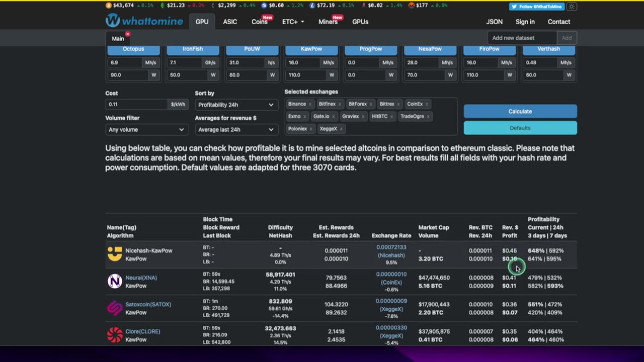Viewport: 644px width, 362px height.
Task: Remove TradeOgre exchange tag
Action: pos(428,117)
